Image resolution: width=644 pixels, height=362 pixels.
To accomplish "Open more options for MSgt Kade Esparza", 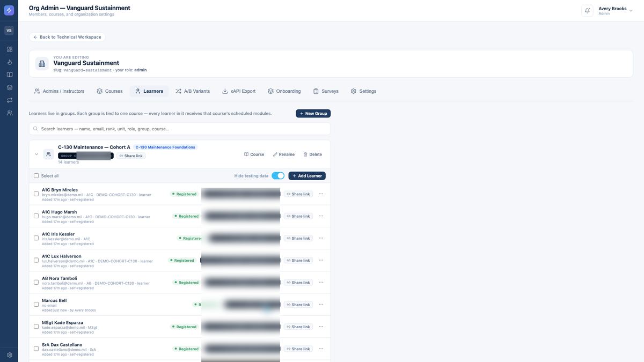I will (x=321, y=326).
